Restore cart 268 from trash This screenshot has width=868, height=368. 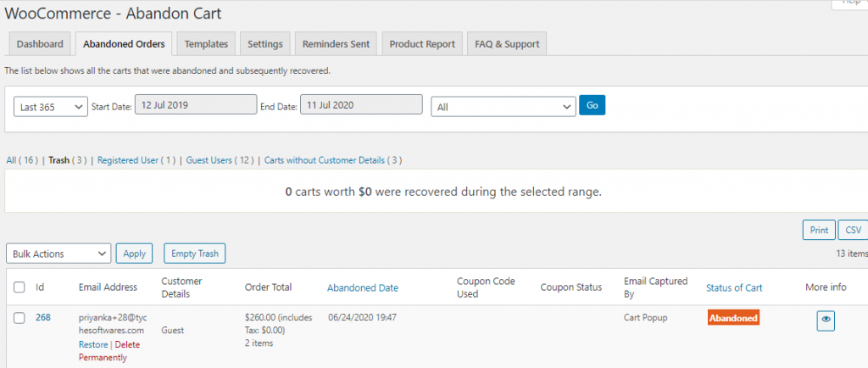(93, 345)
